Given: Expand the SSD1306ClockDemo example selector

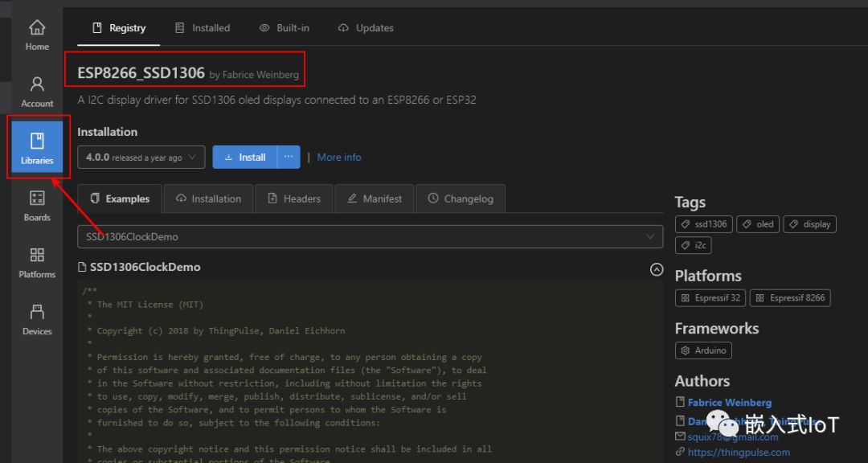Looking at the screenshot, I should tap(370, 237).
